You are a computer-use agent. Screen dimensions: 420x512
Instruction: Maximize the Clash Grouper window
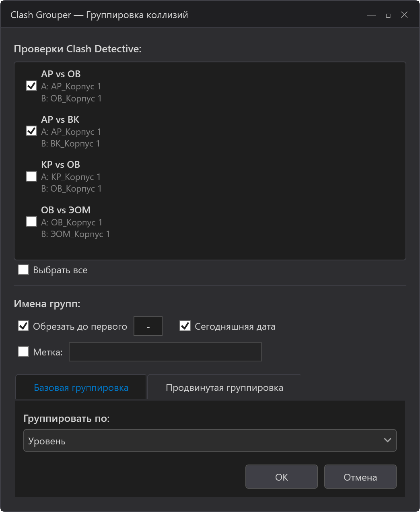[388, 15]
